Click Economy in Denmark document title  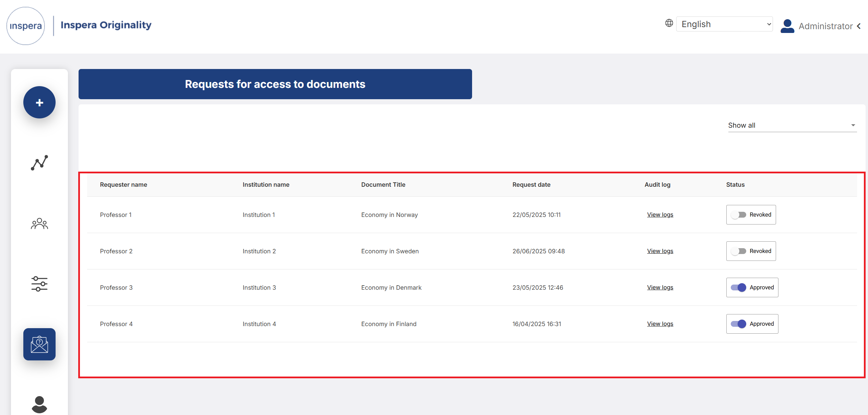pyautogui.click(x=391, y=288)
